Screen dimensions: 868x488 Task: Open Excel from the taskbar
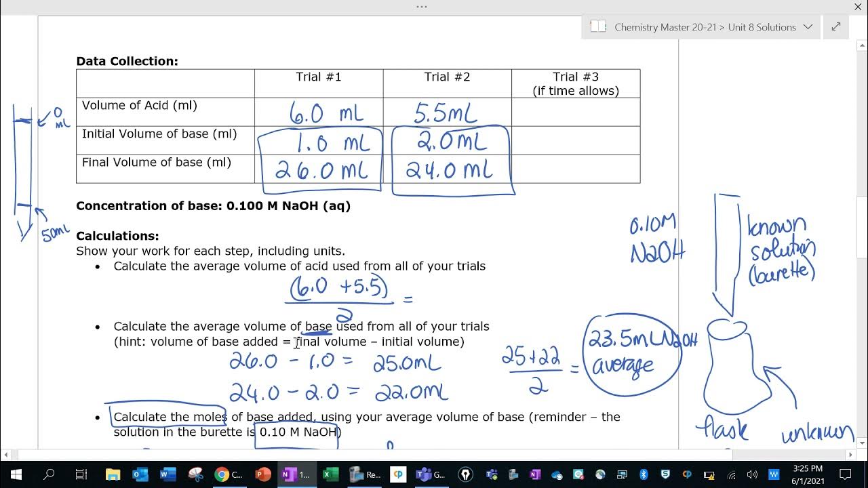coord(330,474)
